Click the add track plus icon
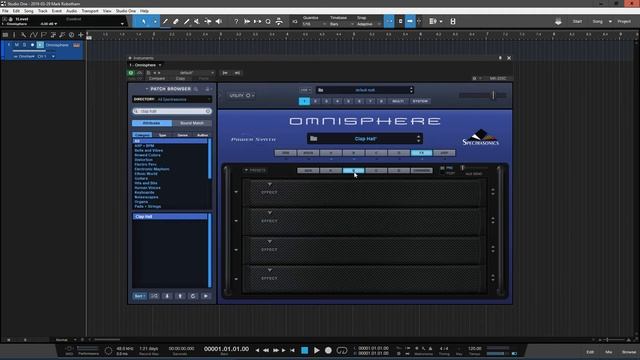 [81, 35]
